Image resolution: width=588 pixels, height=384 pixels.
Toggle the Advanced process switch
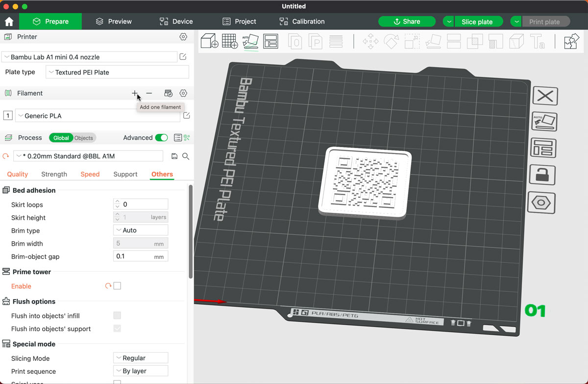point(162,138)
